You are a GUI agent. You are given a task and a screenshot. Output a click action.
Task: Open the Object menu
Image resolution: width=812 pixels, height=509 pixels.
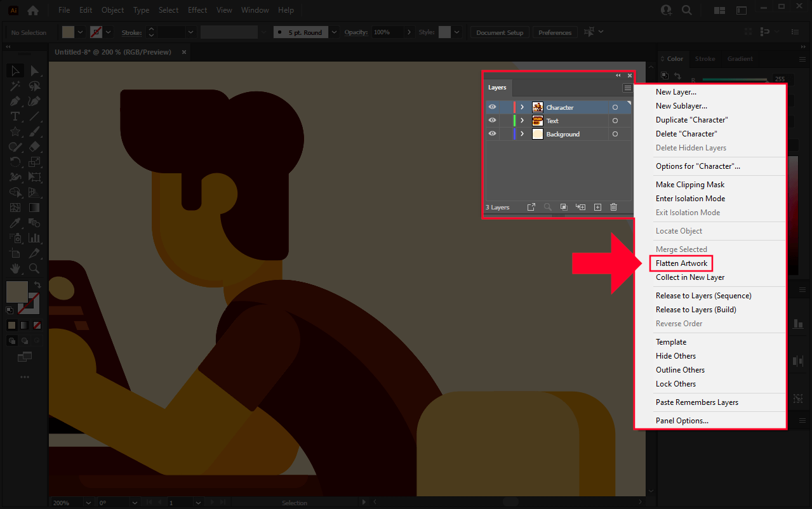click(x=112, y=10)
